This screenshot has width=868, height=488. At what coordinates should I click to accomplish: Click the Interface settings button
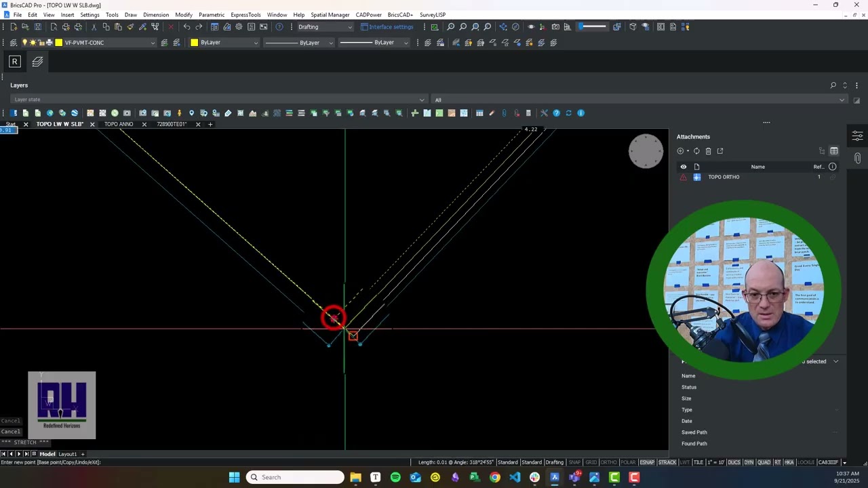point(387,27)
